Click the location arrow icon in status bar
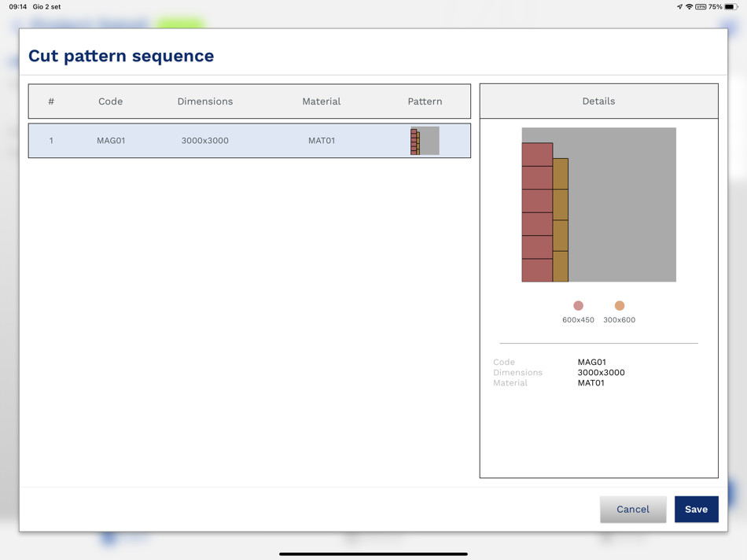 (x=680, y=6)
